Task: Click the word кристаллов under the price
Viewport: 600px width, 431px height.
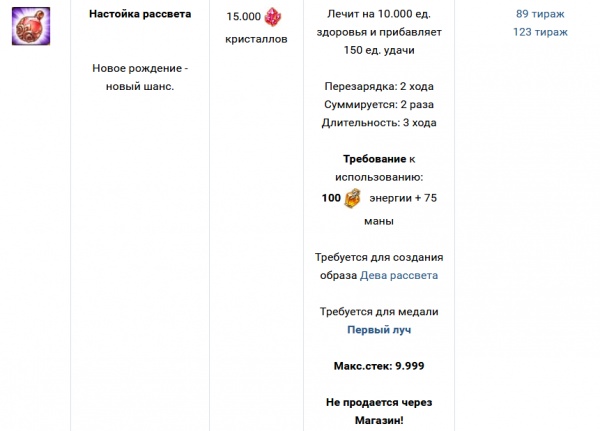Action: 256,38
